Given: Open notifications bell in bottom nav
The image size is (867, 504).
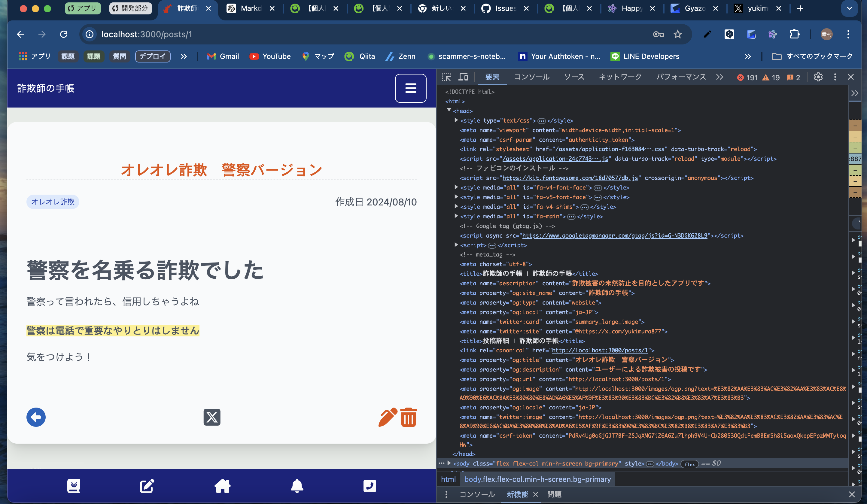Looking at the screenshot, I should (297, 486).
